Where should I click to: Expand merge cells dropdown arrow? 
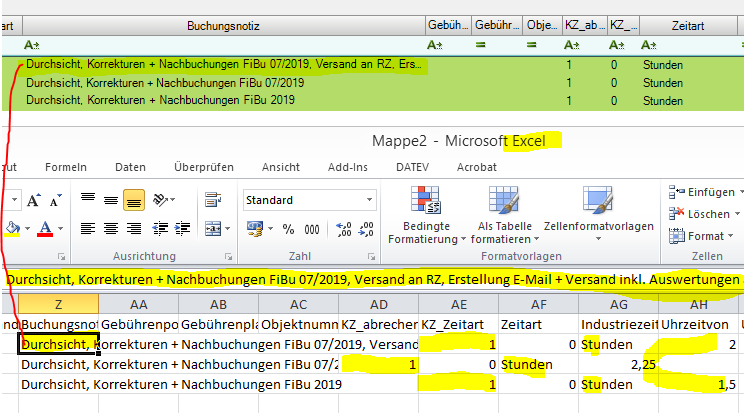tap(228, 229)
